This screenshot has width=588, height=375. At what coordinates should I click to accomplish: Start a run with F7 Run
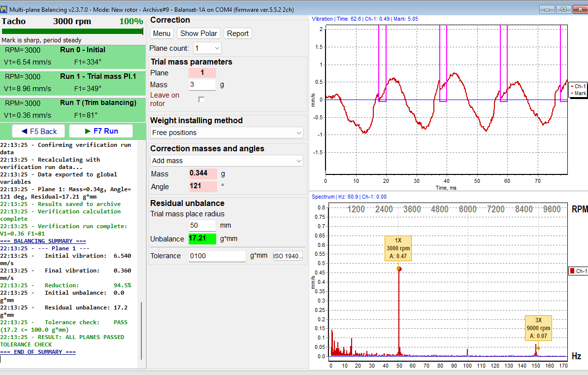tap(101, 132)
